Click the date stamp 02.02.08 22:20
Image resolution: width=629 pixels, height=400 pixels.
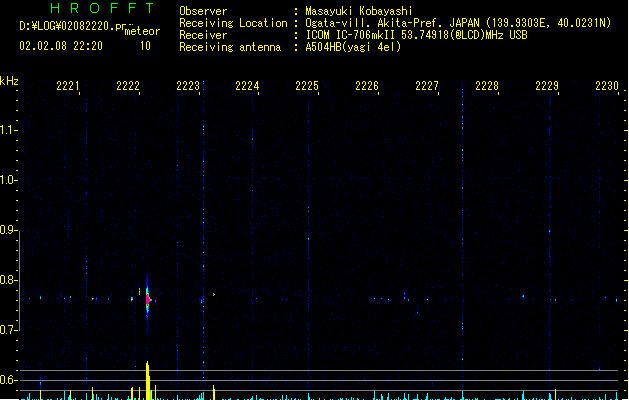pyautogui.click(x=61, y=46)
